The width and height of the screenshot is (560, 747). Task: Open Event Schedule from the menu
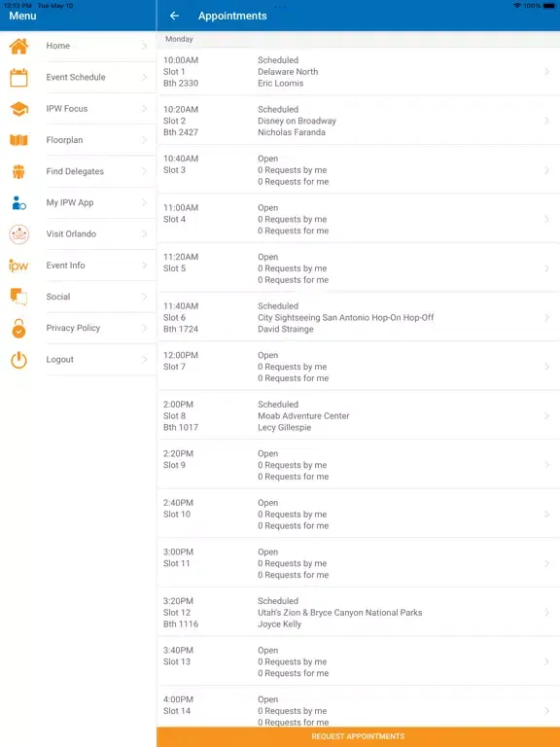point(78,77)
